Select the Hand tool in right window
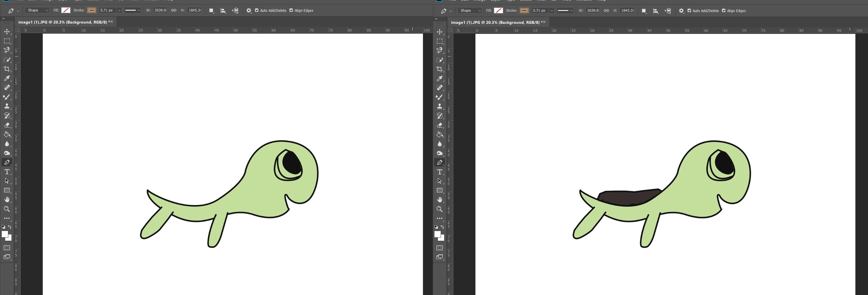This screenshot has width=868, height=295. pos(439,200)
